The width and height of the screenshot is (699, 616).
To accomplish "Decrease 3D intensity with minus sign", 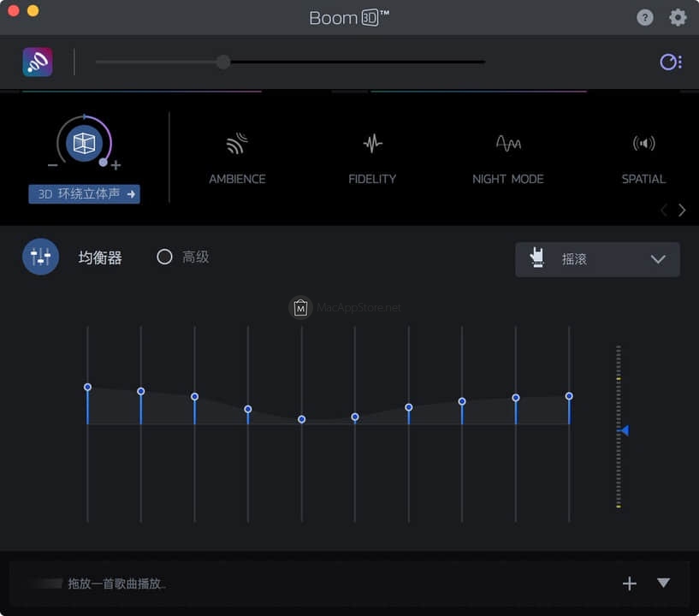I will [53, 165].
